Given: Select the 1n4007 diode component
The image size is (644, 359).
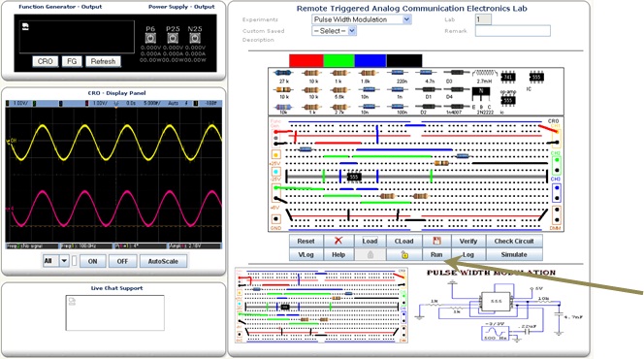Looking at the screenshot, I should point(454,109).
